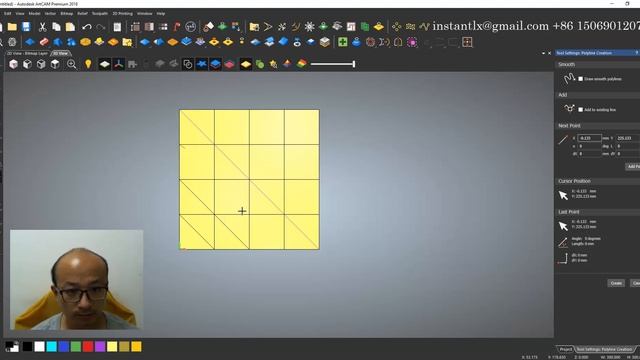Save the model with the floppy disk icon
The width and height of the screenshot is (640, 360).
point(26,27)
